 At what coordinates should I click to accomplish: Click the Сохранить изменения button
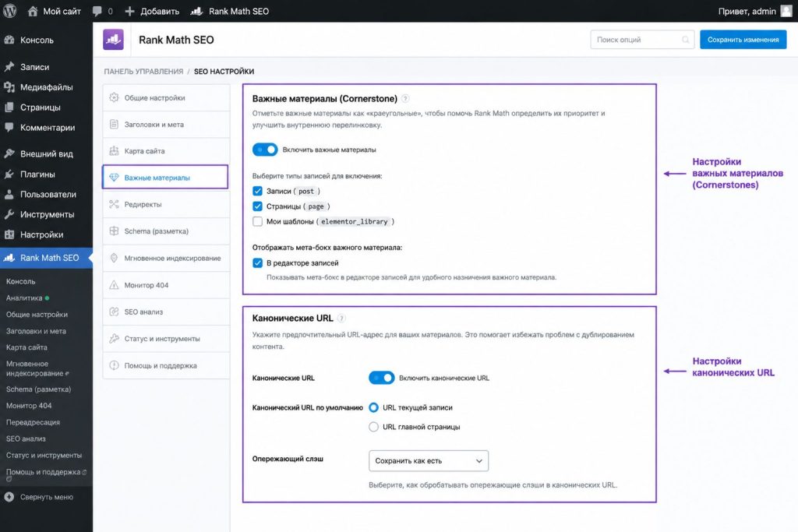point(743,40)
